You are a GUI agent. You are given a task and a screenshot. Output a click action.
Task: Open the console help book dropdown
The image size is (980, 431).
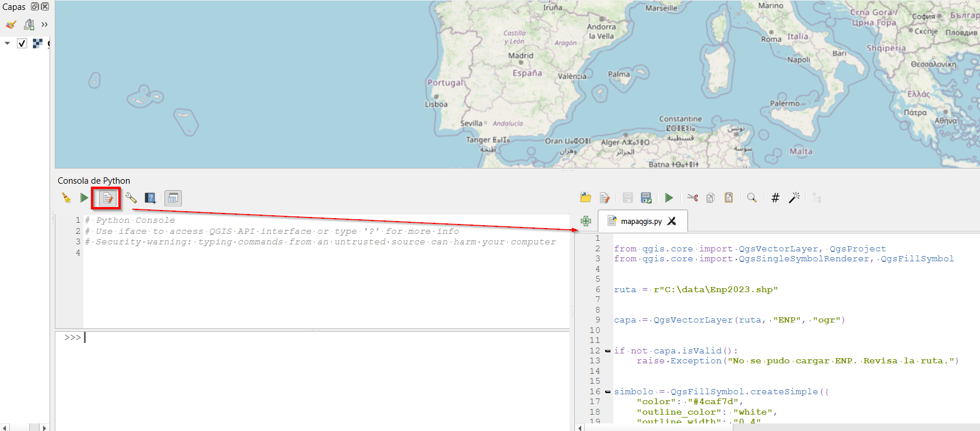pos(150,198)
